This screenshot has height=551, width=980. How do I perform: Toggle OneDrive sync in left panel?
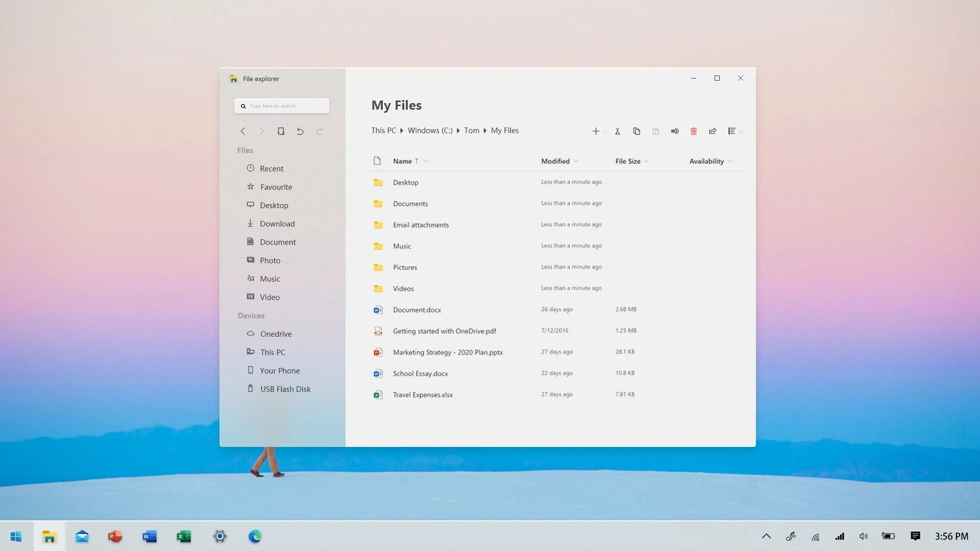point(276,333)
